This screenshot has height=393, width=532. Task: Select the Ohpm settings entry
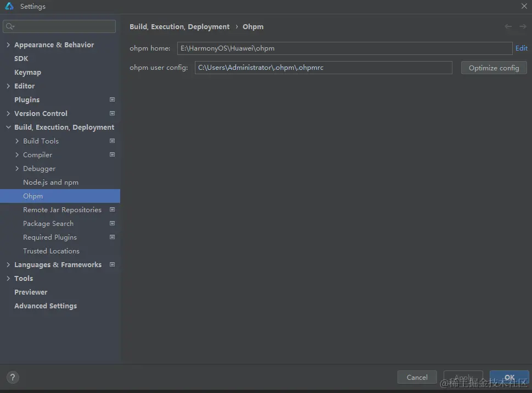[60, 196]
